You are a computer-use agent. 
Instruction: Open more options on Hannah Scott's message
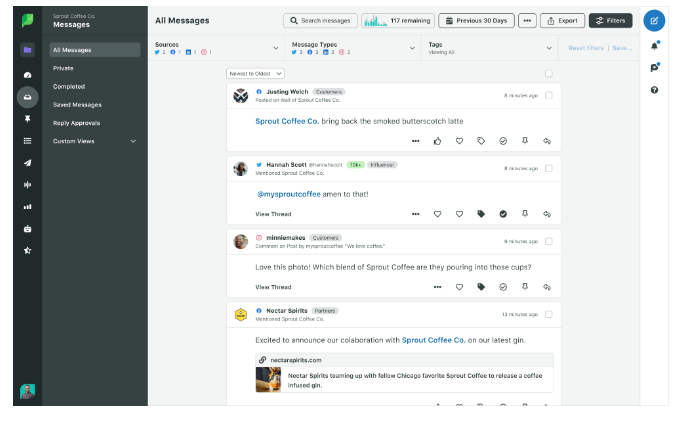pos(415,214)
